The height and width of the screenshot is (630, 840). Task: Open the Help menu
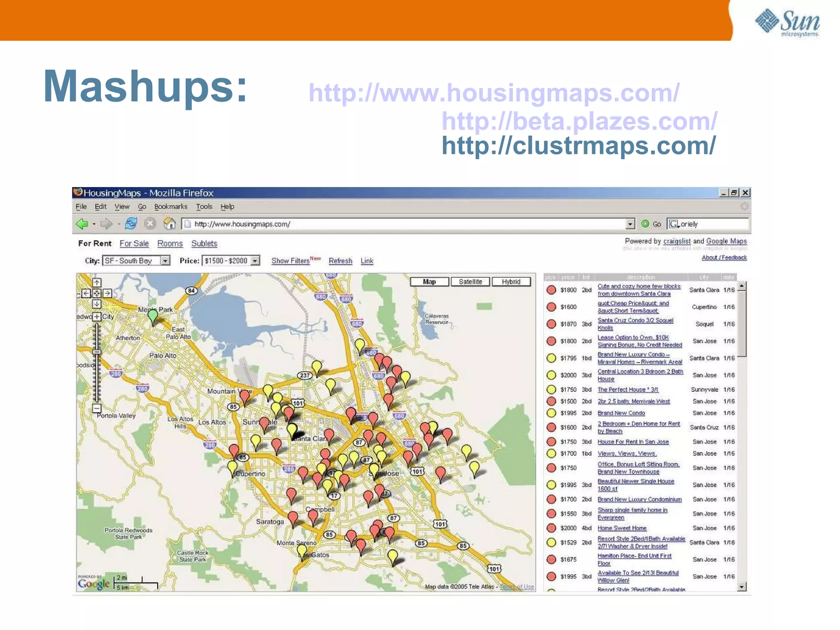[227, 207]
